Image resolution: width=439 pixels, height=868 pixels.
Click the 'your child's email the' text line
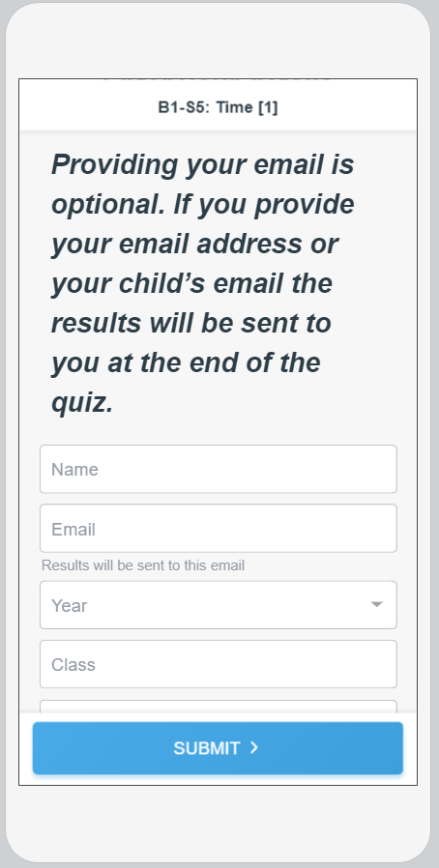pyautogui.click(x=191, y=283)
